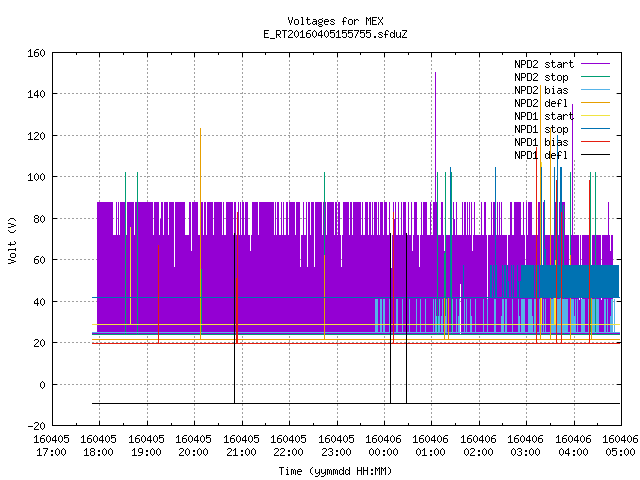This screenshot has width=640, height=480.
Task: Click the 'NPD2 start' legend label
Action: click(x=544, y=64)
